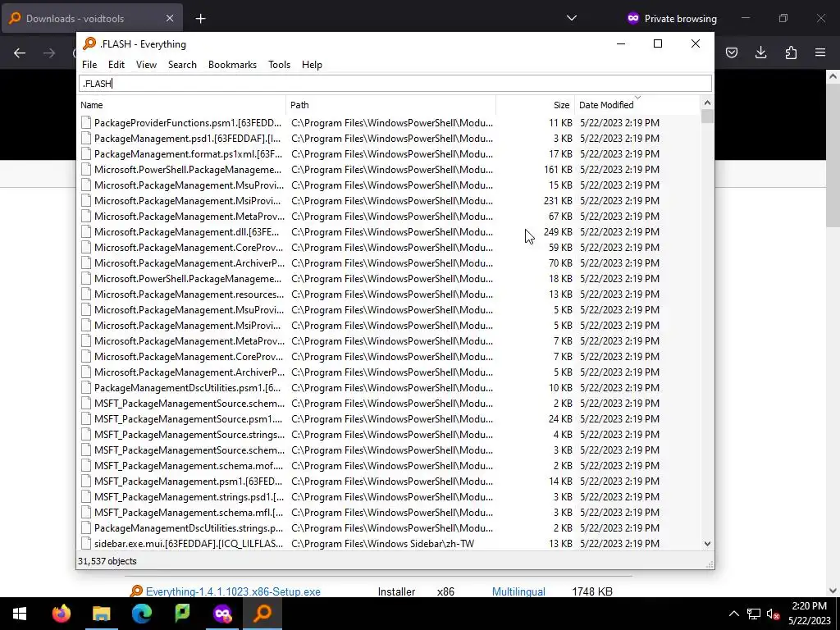This screenshot has height=630, width=840.
Task: Open the Pocket save icon in Firefox
Action: [731, 52]
